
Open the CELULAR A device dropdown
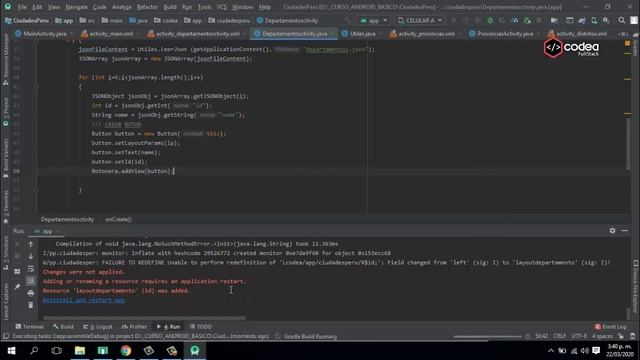click(x=420, y=20)
